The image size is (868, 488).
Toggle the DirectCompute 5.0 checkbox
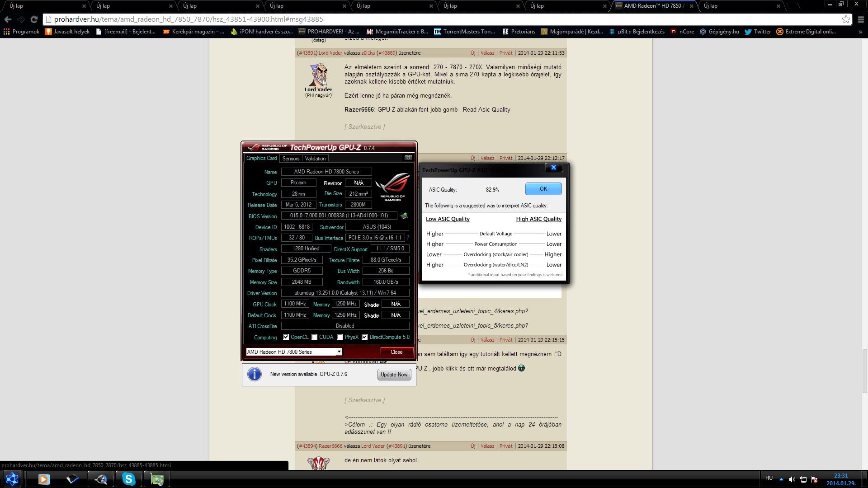[364, 337]
